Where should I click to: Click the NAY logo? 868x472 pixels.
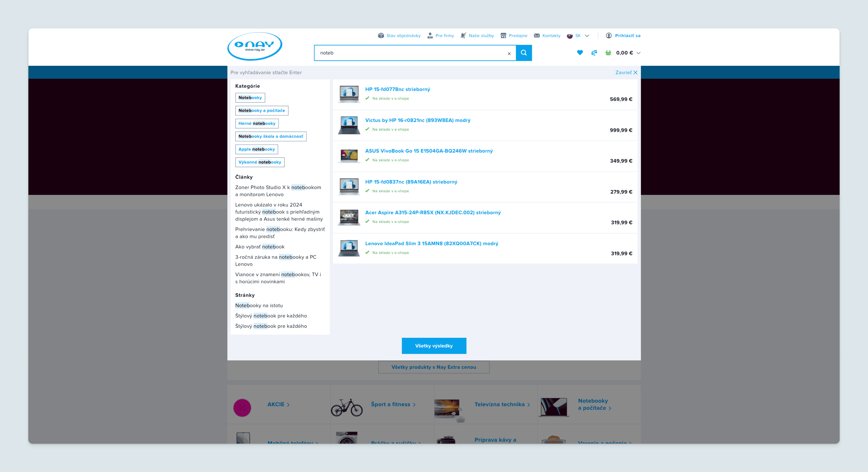tap(255, 46)
